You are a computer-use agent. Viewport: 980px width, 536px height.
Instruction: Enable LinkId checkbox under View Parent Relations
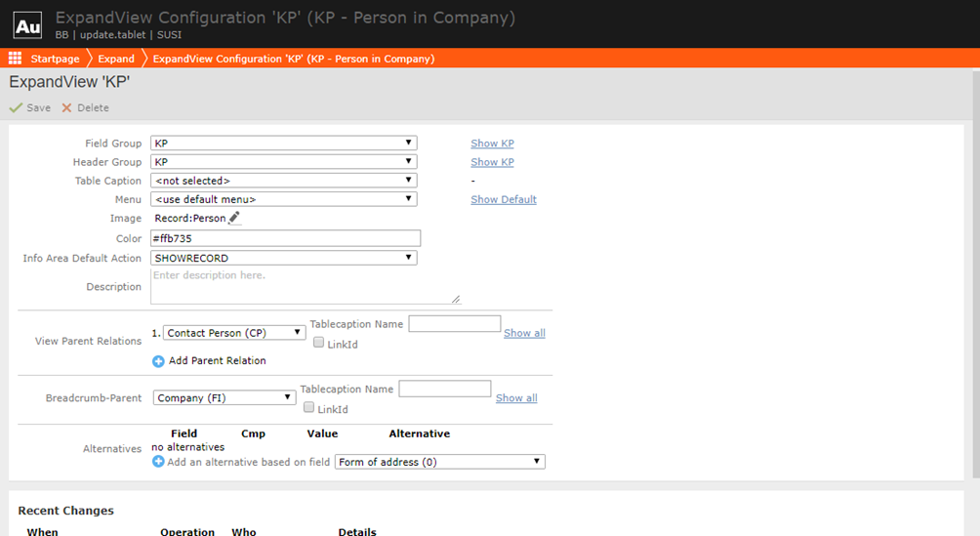(x=318, y=343)
